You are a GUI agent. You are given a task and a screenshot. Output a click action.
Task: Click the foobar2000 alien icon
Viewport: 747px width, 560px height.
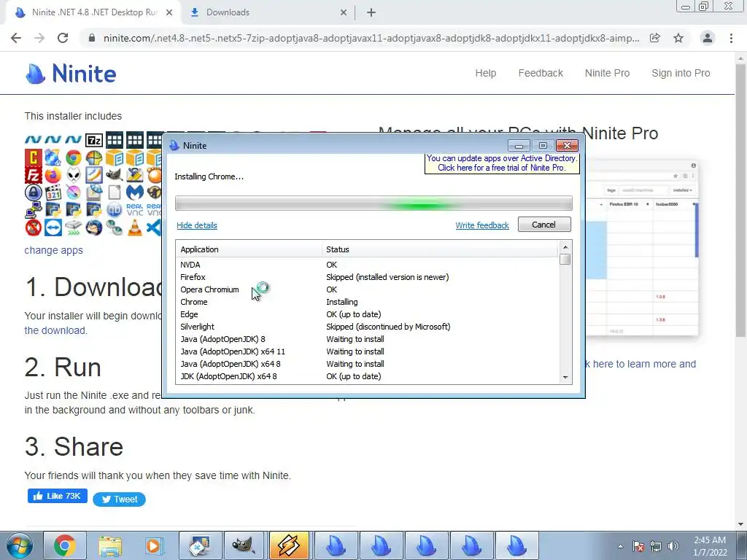(x=74, y=175)
